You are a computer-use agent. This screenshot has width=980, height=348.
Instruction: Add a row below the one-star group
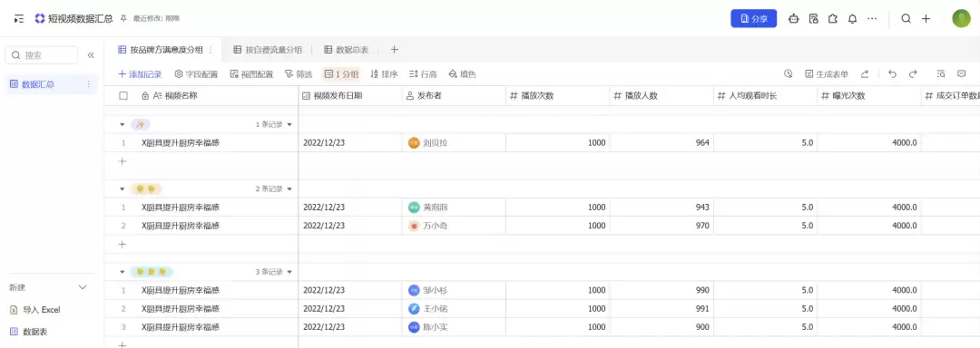(122, 161)
